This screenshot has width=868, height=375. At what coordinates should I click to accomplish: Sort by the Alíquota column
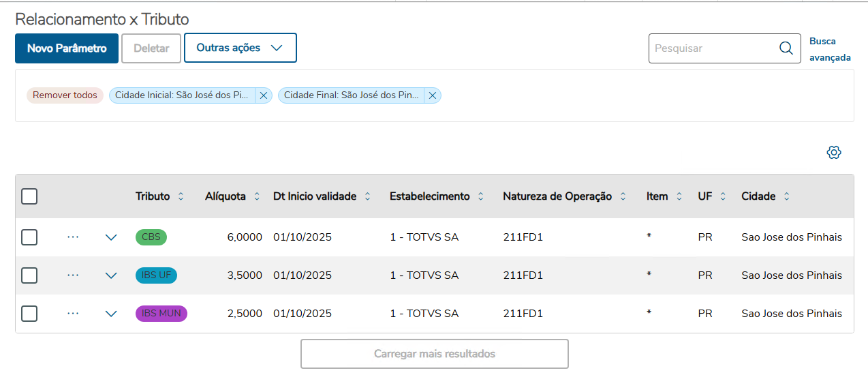pos(256,196)
